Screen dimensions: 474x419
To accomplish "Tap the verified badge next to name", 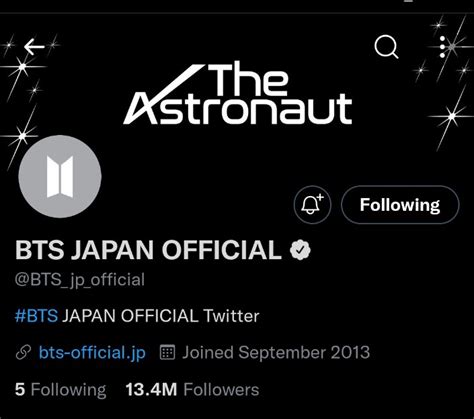I will click(300, 250).
